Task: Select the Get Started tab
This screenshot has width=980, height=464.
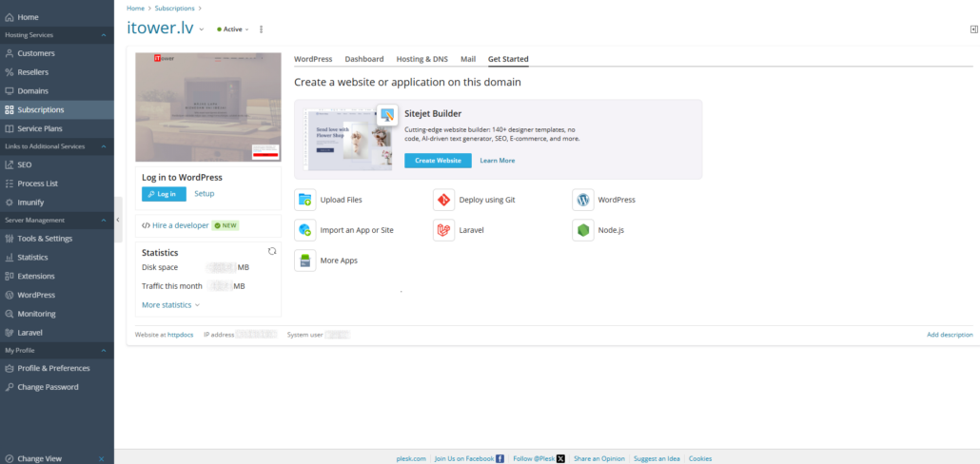Action: coord(508,59)
